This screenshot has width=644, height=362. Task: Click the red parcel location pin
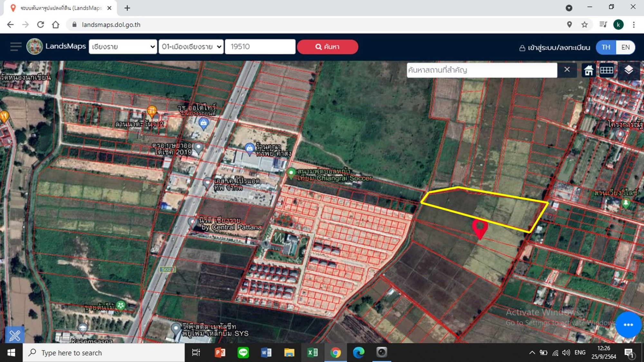[x=479, y=228]
